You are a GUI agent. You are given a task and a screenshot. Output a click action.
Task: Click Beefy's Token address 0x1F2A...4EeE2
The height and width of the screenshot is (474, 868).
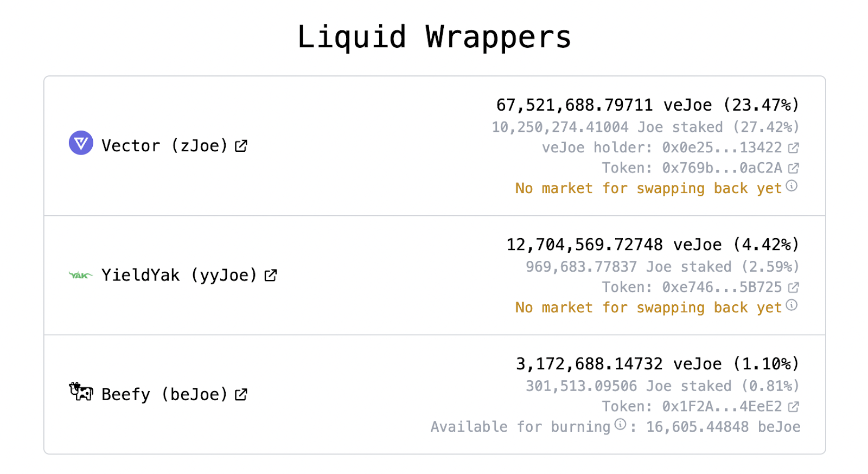(x=722, y=407)
